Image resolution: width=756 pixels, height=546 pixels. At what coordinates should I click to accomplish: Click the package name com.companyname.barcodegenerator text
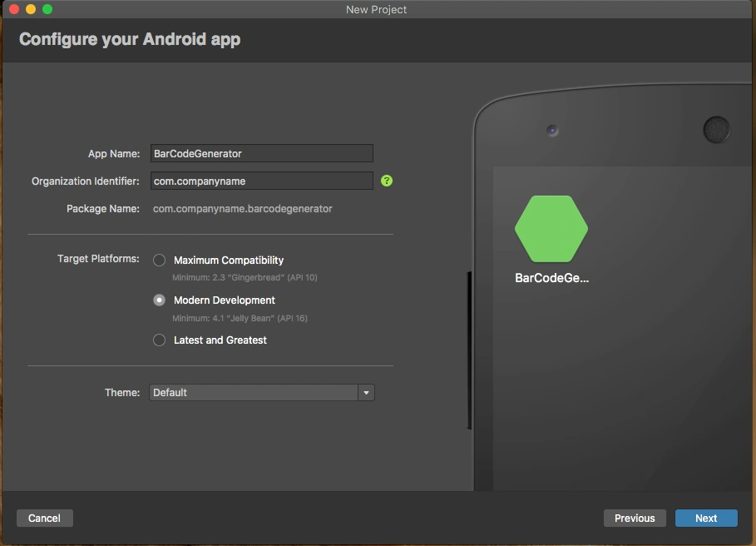tap(243, 209)
